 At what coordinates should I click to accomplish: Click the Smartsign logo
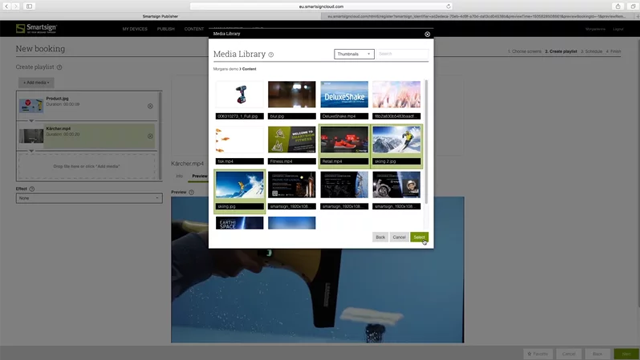[x=36, y=29]
